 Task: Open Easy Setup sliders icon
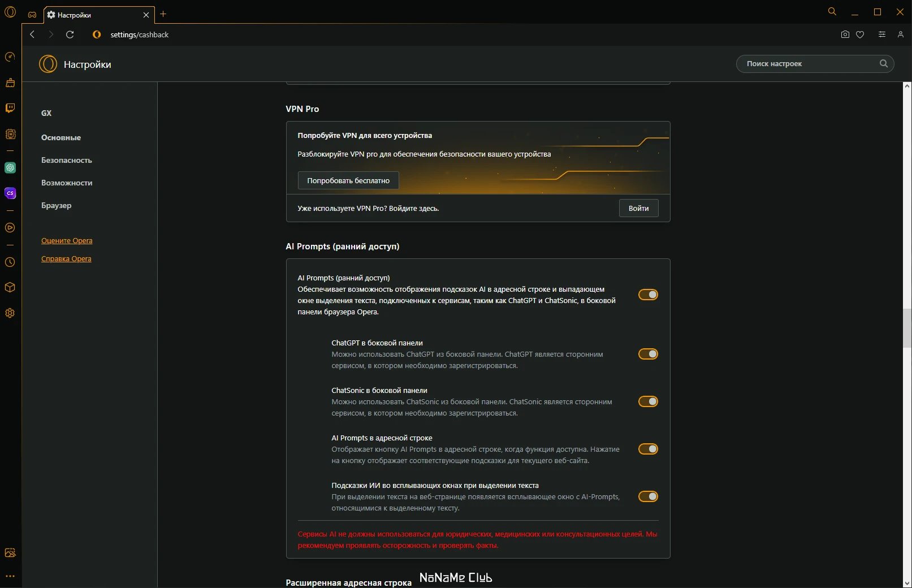click(x=881, y=34)
